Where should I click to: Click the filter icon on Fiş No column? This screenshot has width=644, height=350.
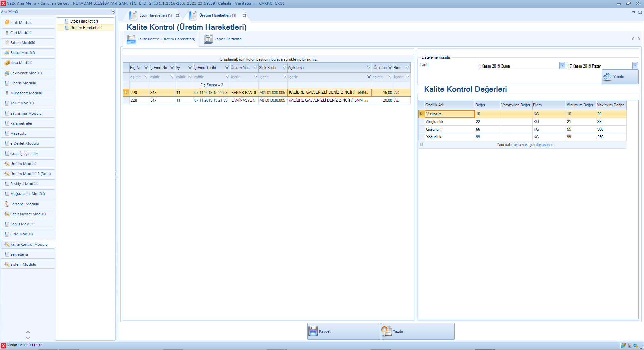(x=146, y=68)
